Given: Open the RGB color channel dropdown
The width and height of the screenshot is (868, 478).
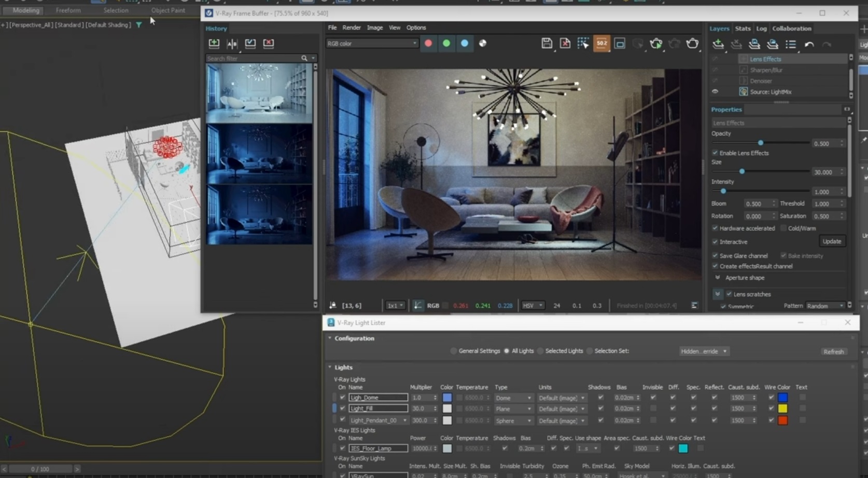Looking at the screenshot, I should click(371, 44).
